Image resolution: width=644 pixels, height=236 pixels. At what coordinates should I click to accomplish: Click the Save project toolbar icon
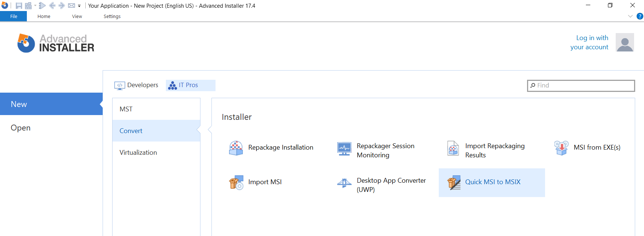tap(19, 6)
